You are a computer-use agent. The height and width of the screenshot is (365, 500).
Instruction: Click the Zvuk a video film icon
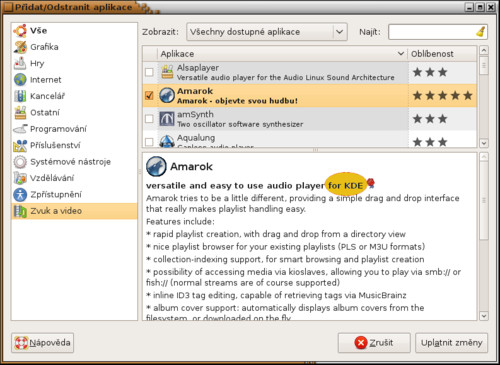20,211
